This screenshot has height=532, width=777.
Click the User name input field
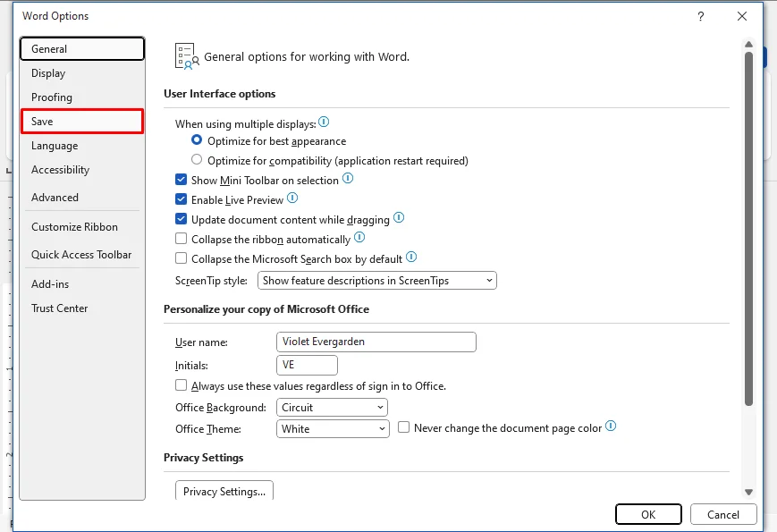(x=376, y=342)
